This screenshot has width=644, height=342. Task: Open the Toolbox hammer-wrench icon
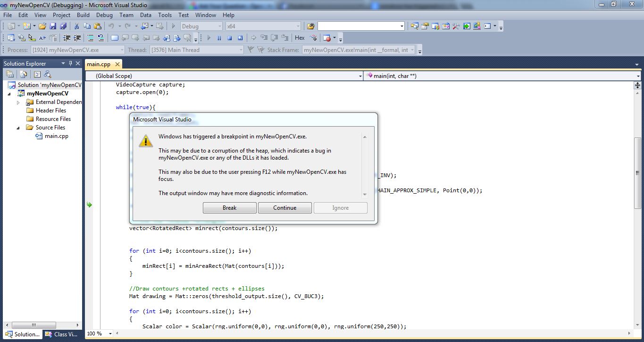[x=456, y=26]
